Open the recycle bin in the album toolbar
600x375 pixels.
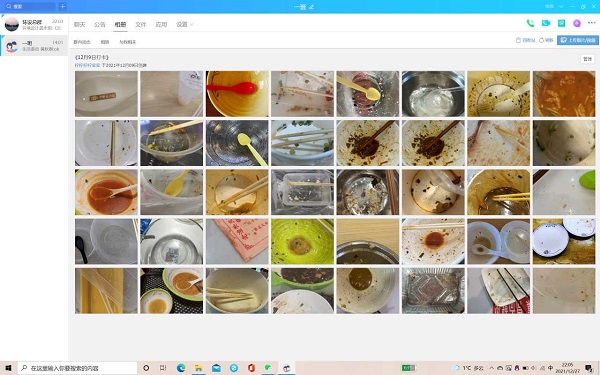[525, 40]
